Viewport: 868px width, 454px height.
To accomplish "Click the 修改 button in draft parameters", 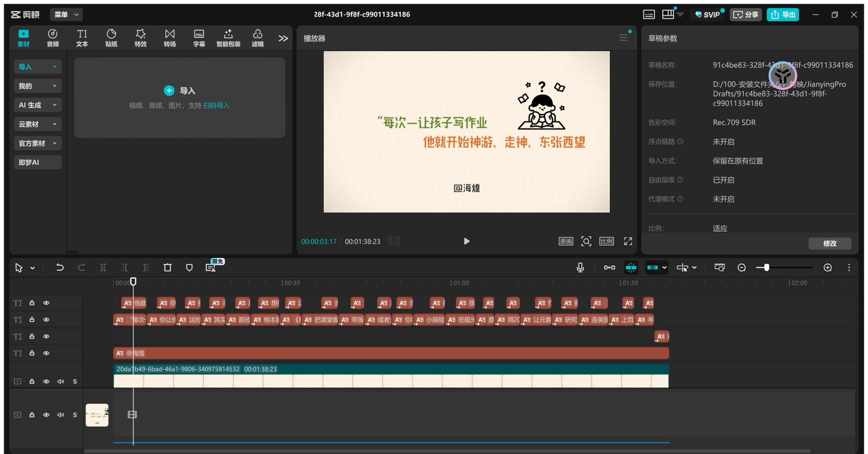I will pyautogui.click(x=829, y=243).
